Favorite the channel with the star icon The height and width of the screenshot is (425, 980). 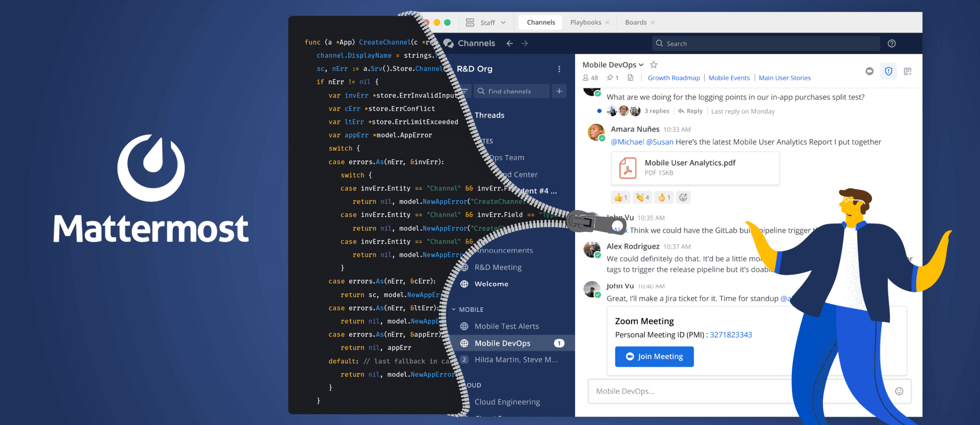click(x=654, y=65)
